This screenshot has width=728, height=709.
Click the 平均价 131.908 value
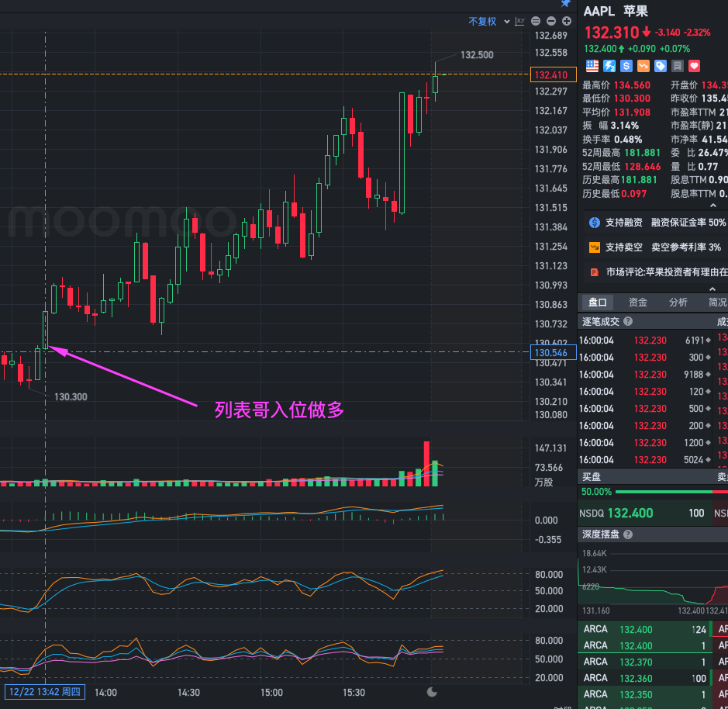632,112
